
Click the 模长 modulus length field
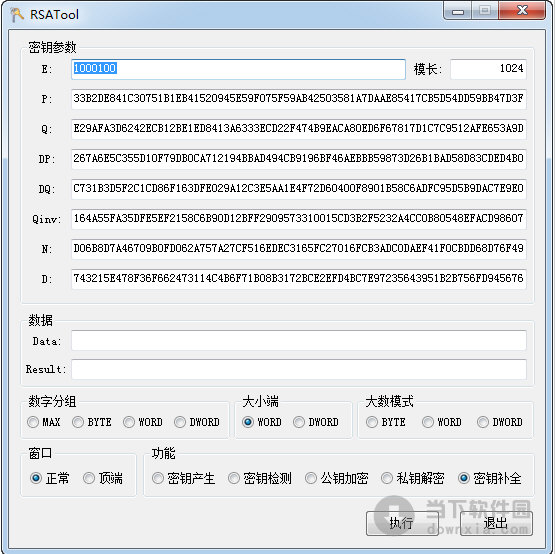(x=488, y=69)
